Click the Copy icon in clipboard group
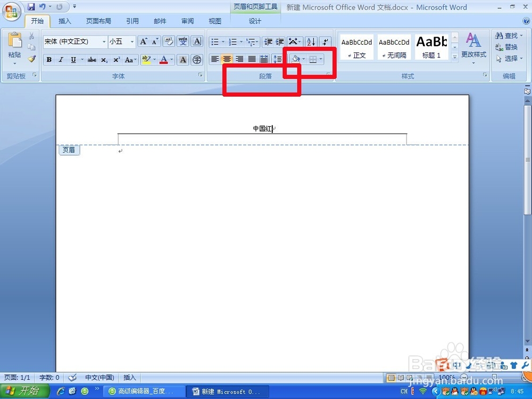Viewport: 532px width, 399px height. [31, 47]
